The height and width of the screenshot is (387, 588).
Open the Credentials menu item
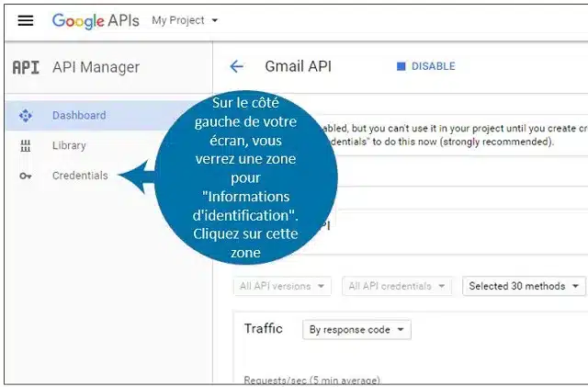[x=80, y=176]
